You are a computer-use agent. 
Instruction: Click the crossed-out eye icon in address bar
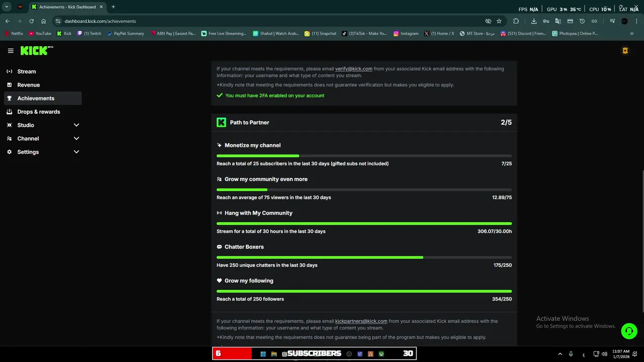tap(488, 21)
